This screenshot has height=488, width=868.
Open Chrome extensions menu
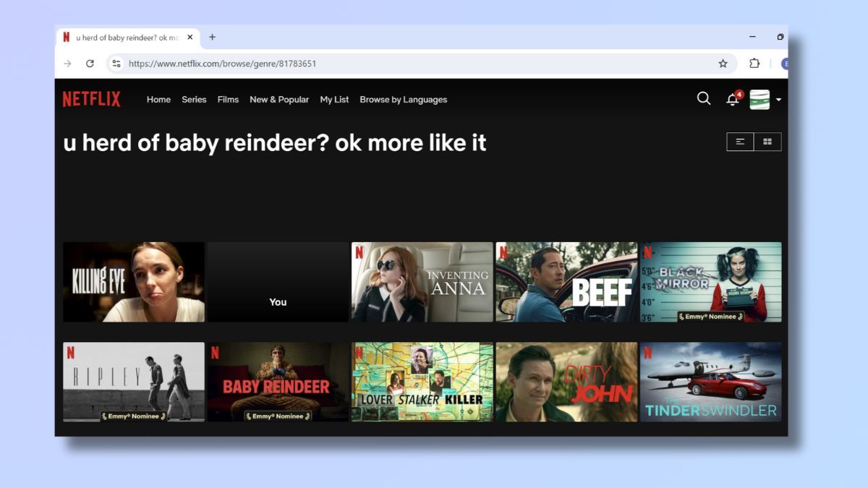pos(753,64)
